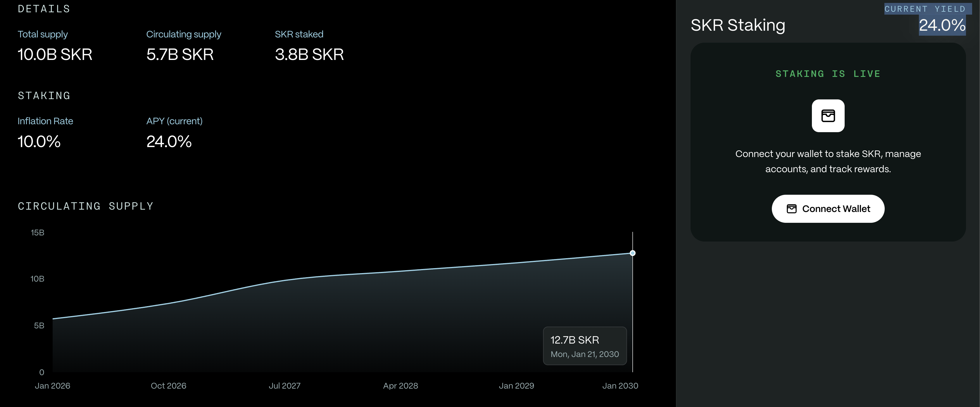The image size is (980, 407).
Task: Click the Circulating supply label
Action: coord(183,34)
